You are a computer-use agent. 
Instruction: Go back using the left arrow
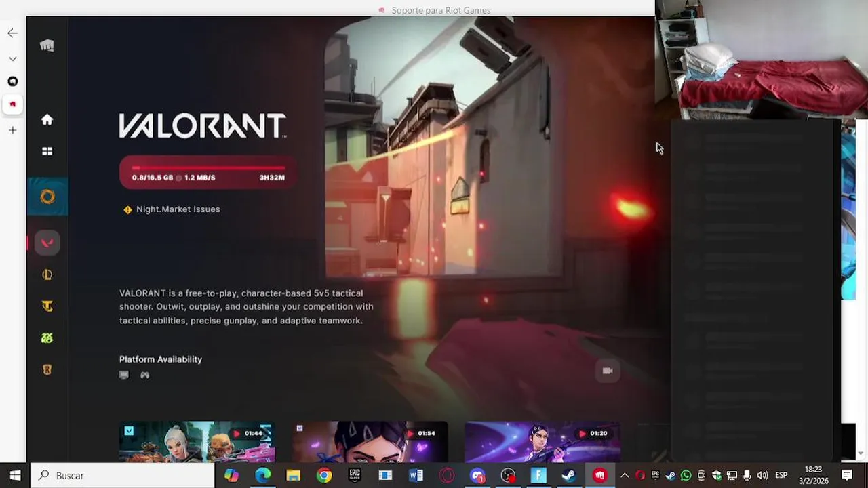click(12, 33)
